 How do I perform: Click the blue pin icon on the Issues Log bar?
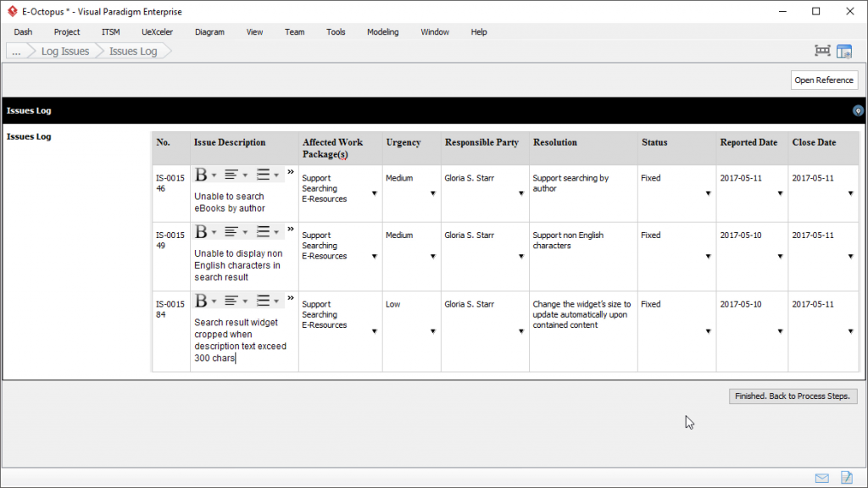coord(858,110)
